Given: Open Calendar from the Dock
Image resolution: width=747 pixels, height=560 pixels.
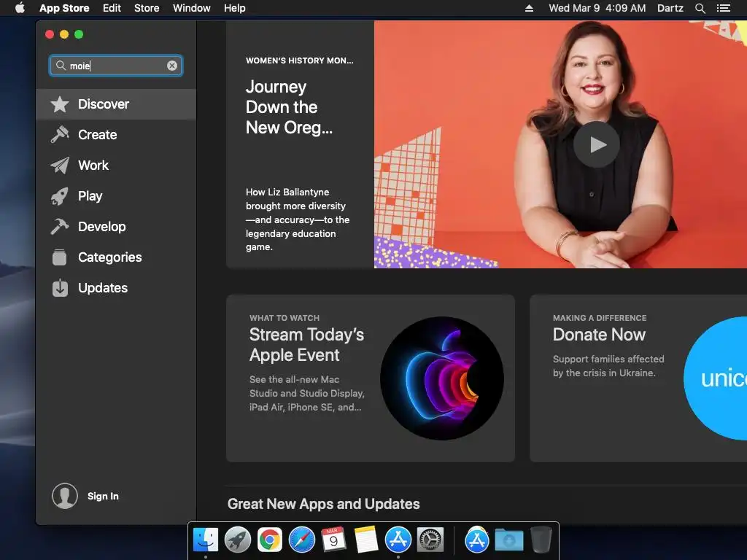Looking at the screenshot, I should 333,540.
